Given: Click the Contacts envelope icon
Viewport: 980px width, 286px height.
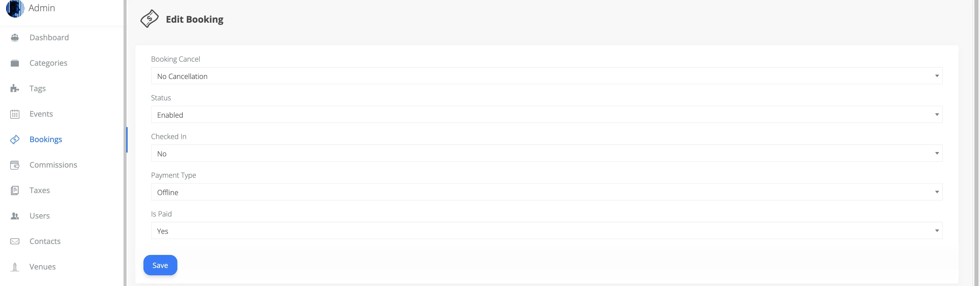Looking at the screenshot, I should click(x=15, y=241).
